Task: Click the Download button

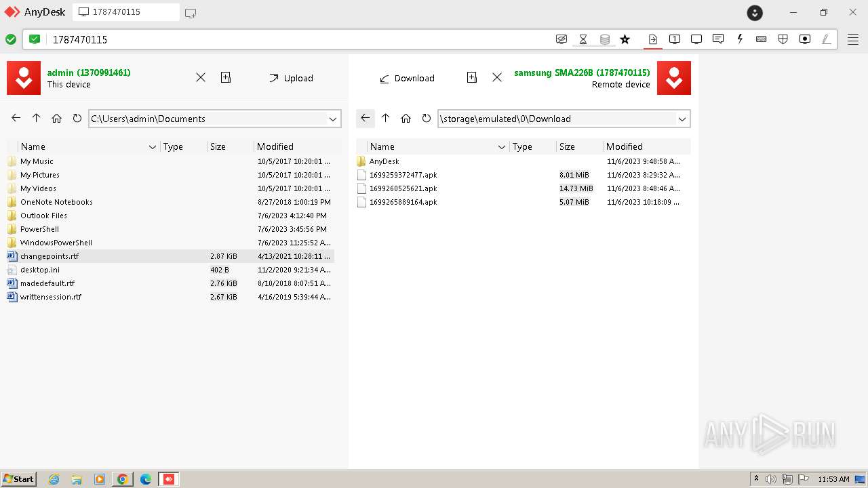Action: coord(407,78)
